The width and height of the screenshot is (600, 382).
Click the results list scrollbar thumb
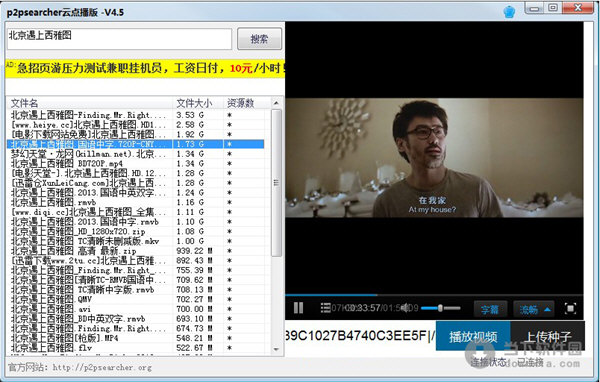276,183
